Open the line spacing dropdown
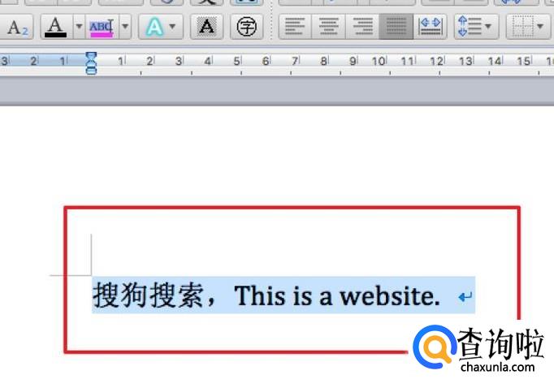 [474, 28]
